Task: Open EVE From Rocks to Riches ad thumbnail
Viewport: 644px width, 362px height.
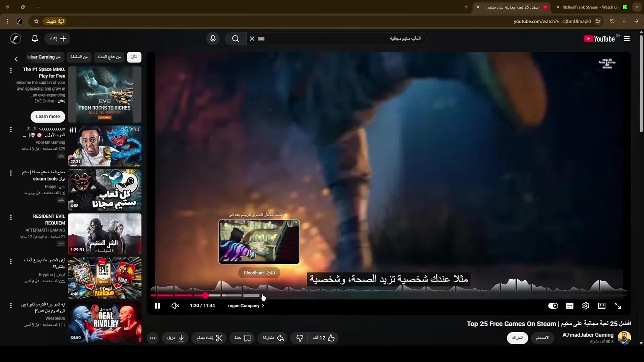Action: tap(105, 94)
